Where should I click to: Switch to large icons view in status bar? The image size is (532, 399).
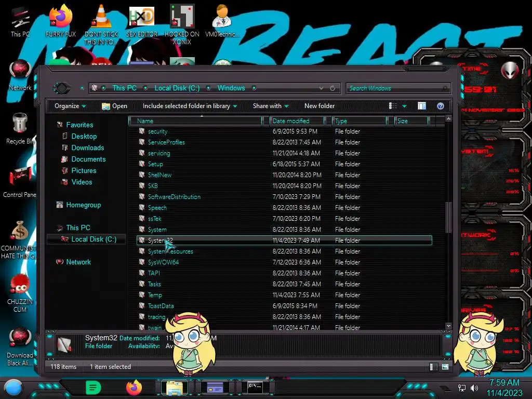coord(445,367)
